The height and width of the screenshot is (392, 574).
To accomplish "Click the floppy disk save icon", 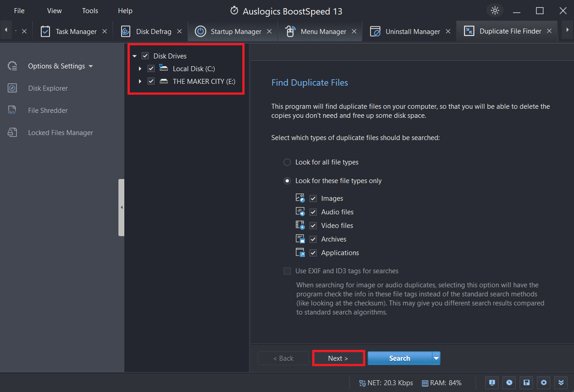I will click(x=526, y=382).
